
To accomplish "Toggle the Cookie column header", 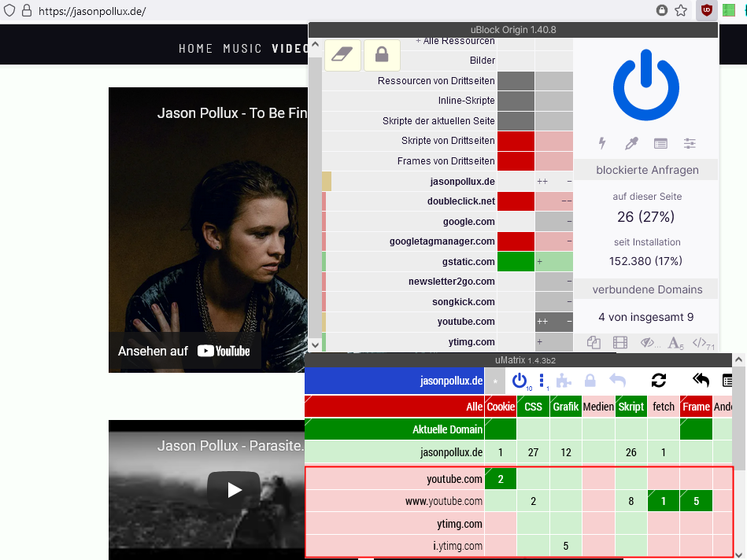I will (501, 406).
